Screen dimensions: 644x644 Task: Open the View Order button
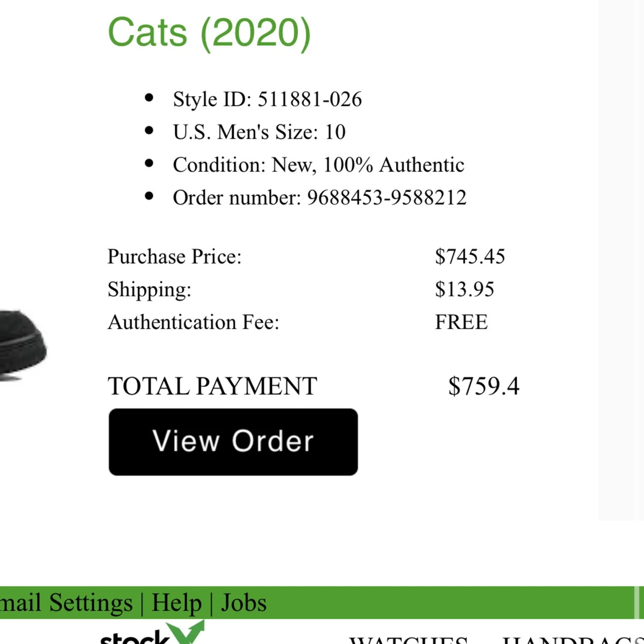pos(232,441)
